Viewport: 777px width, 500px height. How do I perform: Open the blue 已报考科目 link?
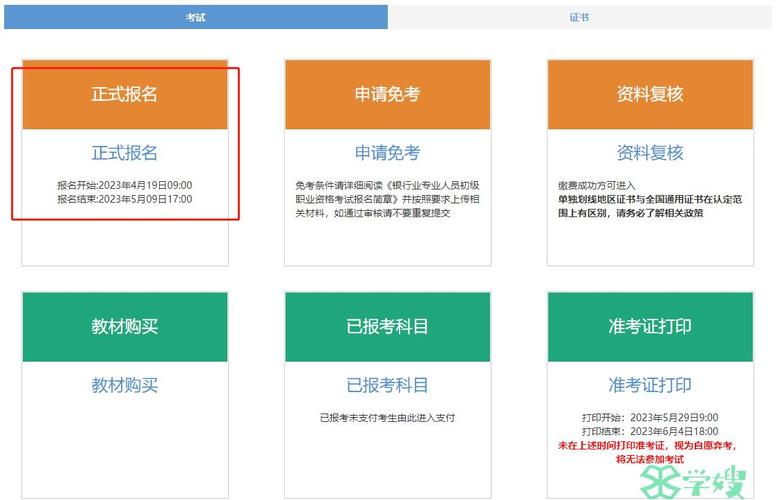[388, 385]
